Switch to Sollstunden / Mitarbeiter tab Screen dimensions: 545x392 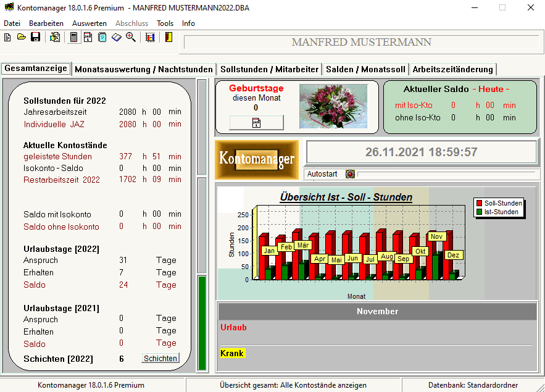click(x=269, y=69)
